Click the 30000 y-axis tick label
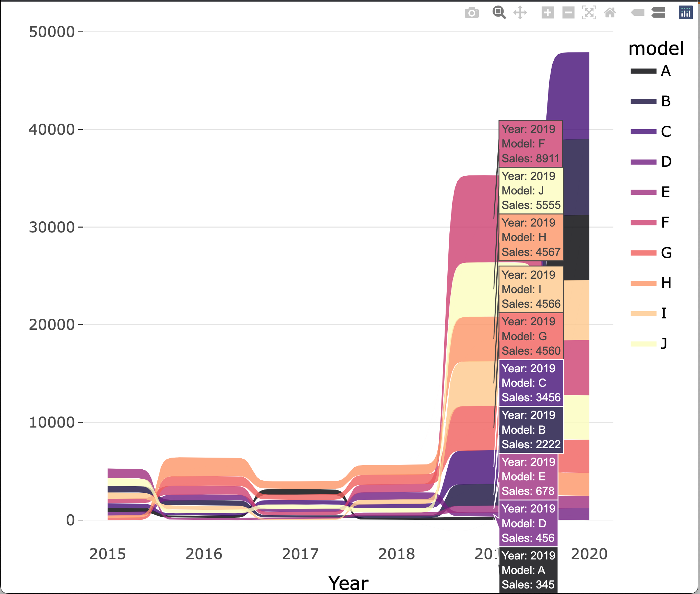 click(x=52, y=227)
